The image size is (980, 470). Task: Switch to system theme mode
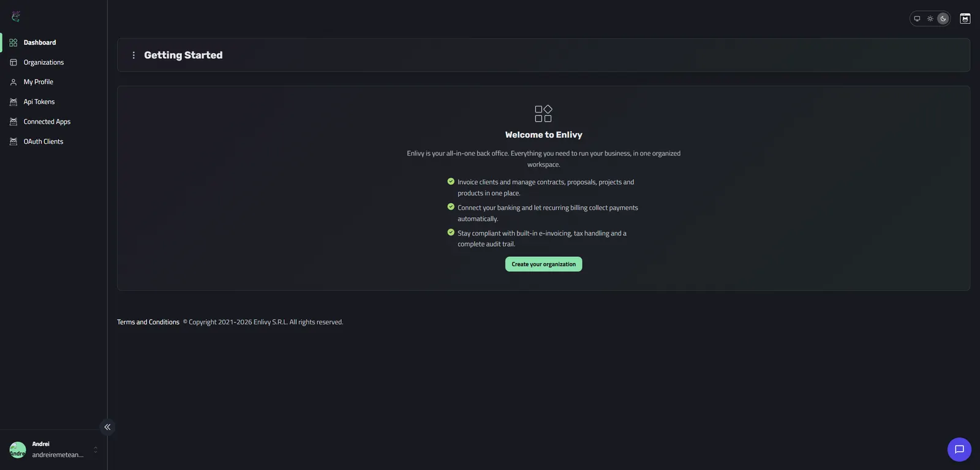pos(917,18)
